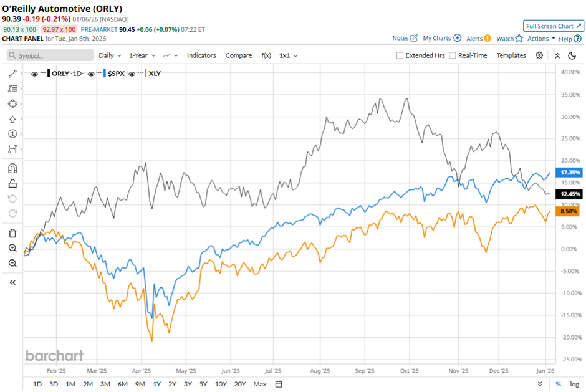Select the 9M range tab
The height and width of the screenshot is (392, 586).
(x=140, y=384)
